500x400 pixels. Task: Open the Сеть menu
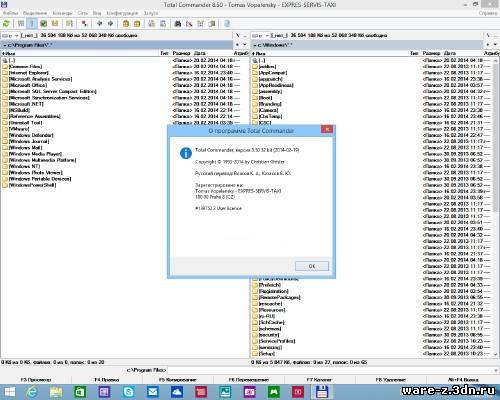coord(83,13)
